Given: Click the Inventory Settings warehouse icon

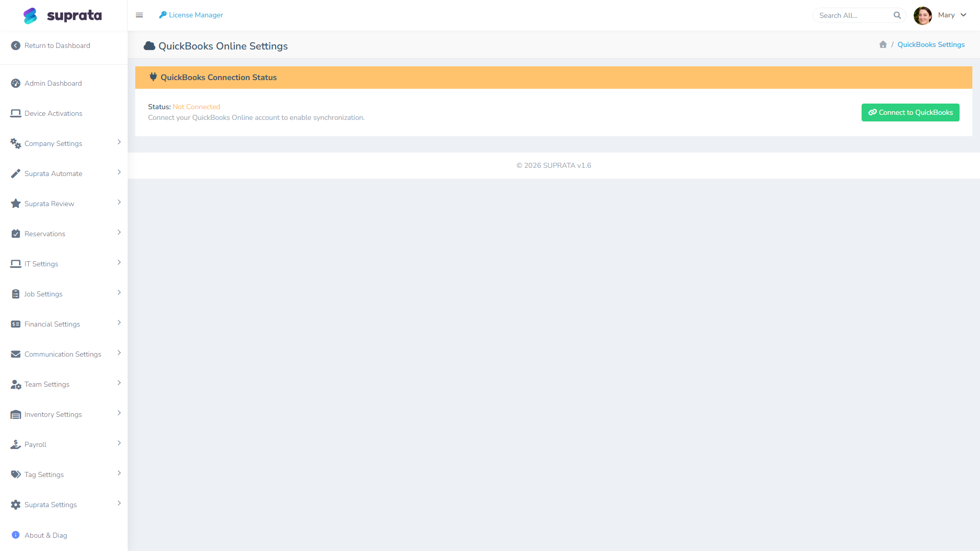Looking at the screenshot, I should [16, 414].
